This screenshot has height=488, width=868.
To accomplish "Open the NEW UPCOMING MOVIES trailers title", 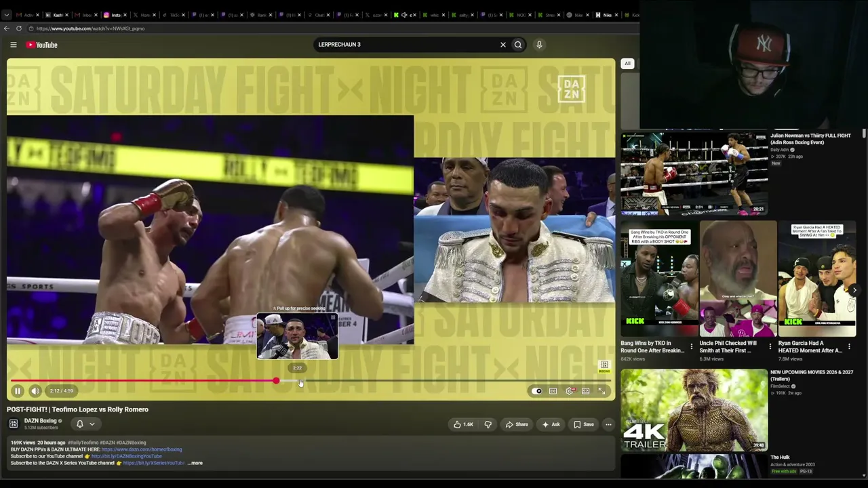I will (812, 375).
